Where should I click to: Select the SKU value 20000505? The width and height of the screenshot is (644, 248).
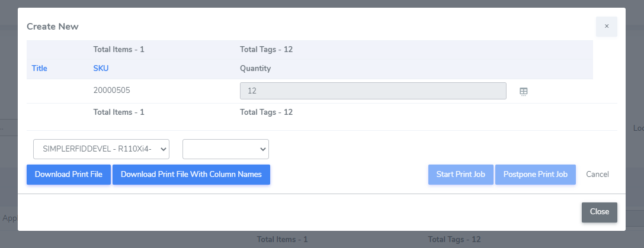111,91
